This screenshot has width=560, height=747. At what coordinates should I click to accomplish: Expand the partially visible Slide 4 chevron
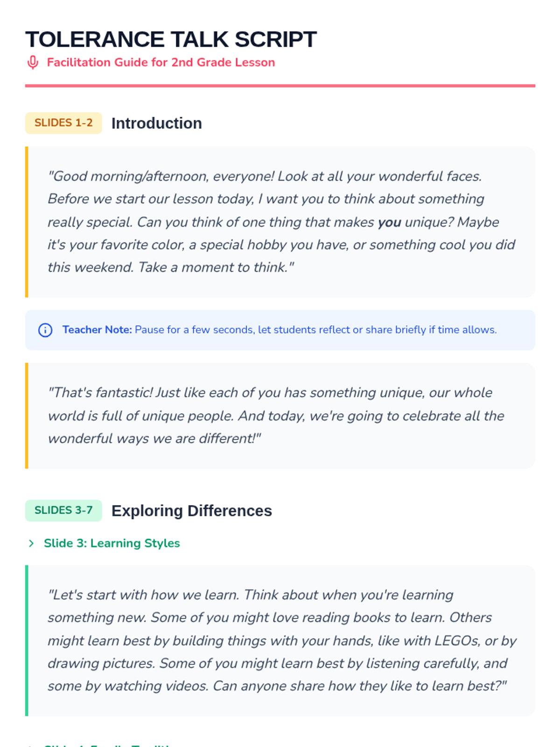[x=31, y=746]
